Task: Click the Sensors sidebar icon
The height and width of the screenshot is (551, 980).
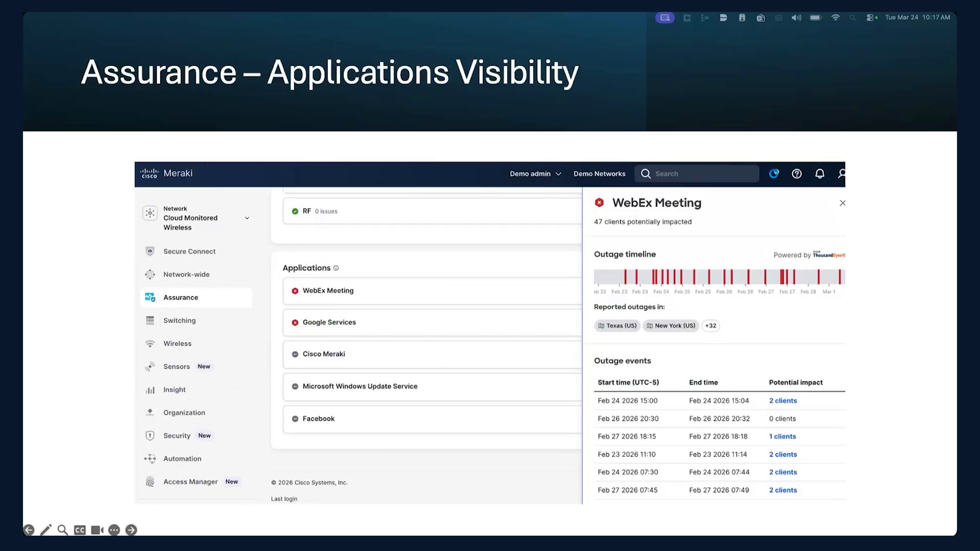Action: tap(150, 366)
